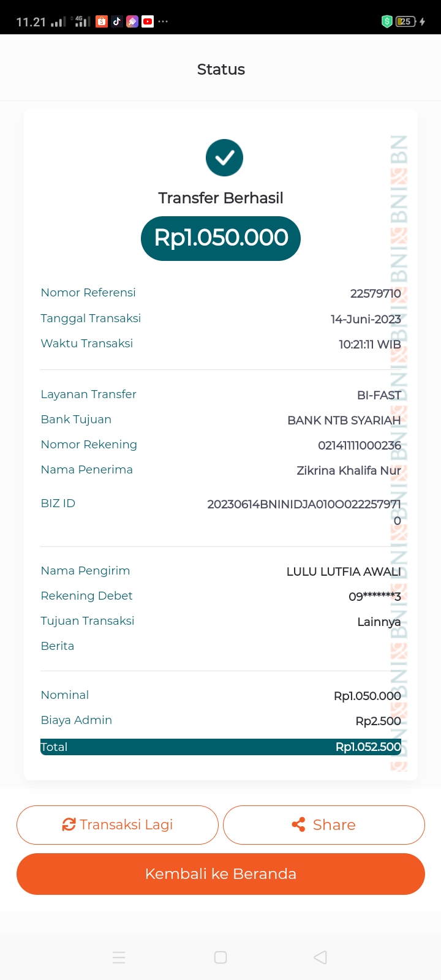
Task: Tap the green security shield icon
Action: pos(387,21)
